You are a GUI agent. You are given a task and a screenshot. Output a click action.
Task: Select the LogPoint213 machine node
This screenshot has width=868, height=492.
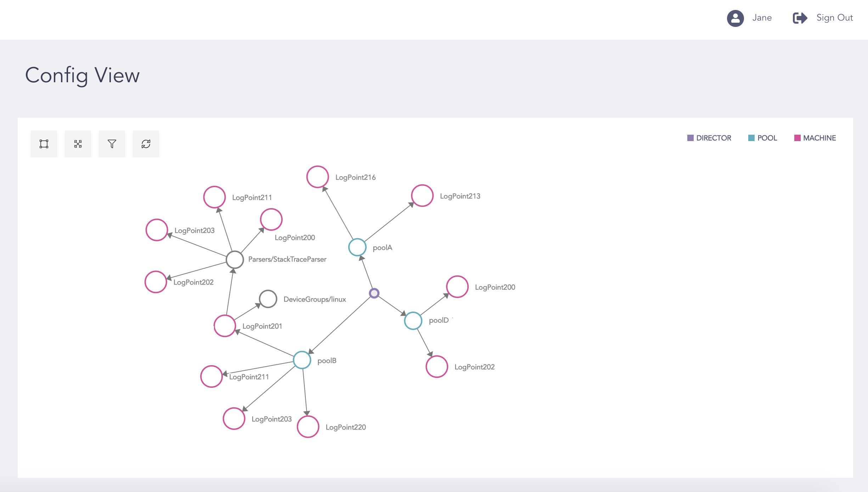(x=422, y=196)
